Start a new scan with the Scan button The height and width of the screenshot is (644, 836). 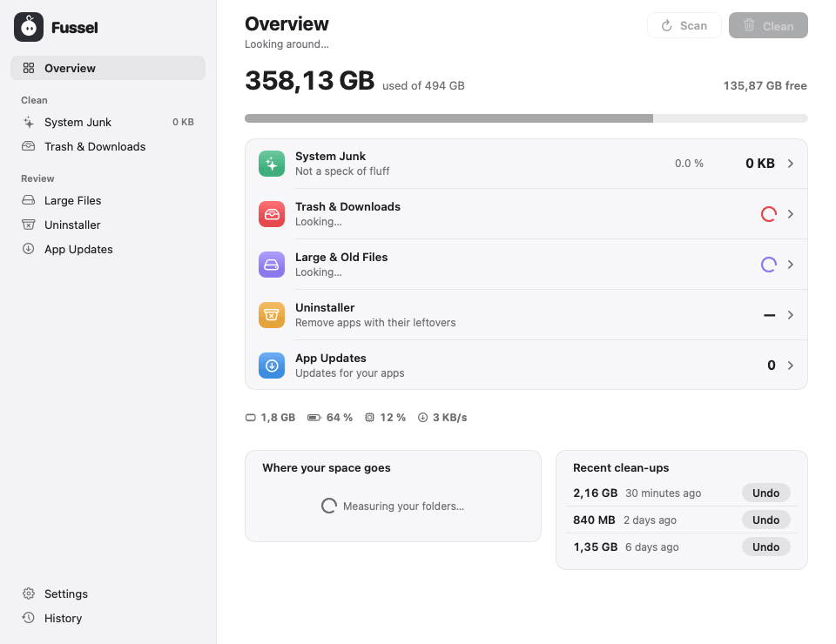pos(684,25)
